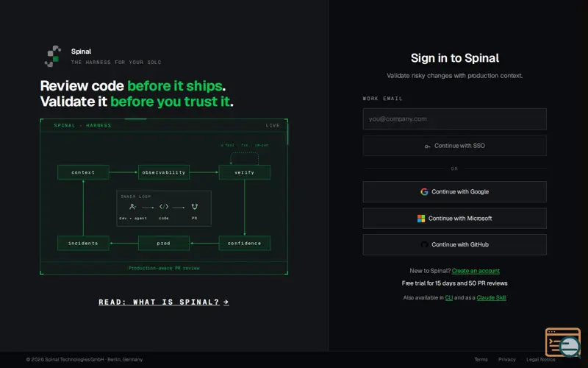Open the Legal Notice footer link
The height and width of the screenshot is (368, 588).
(x=541, y=360)
